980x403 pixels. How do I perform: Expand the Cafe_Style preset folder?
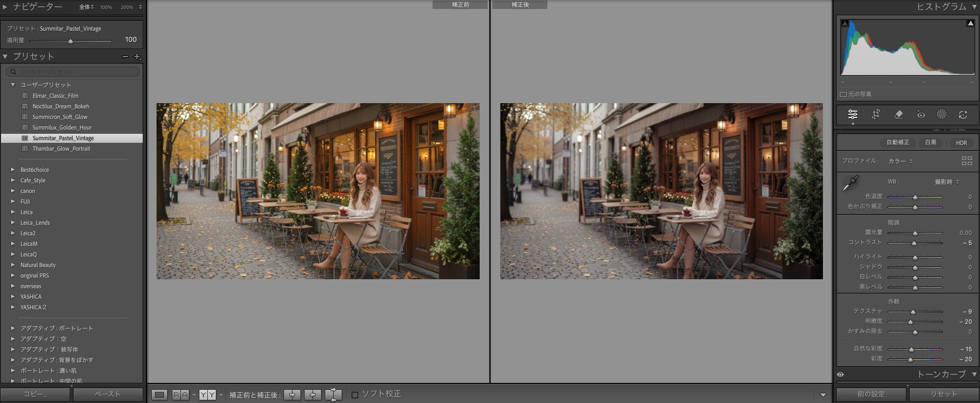tap(13, 180)
